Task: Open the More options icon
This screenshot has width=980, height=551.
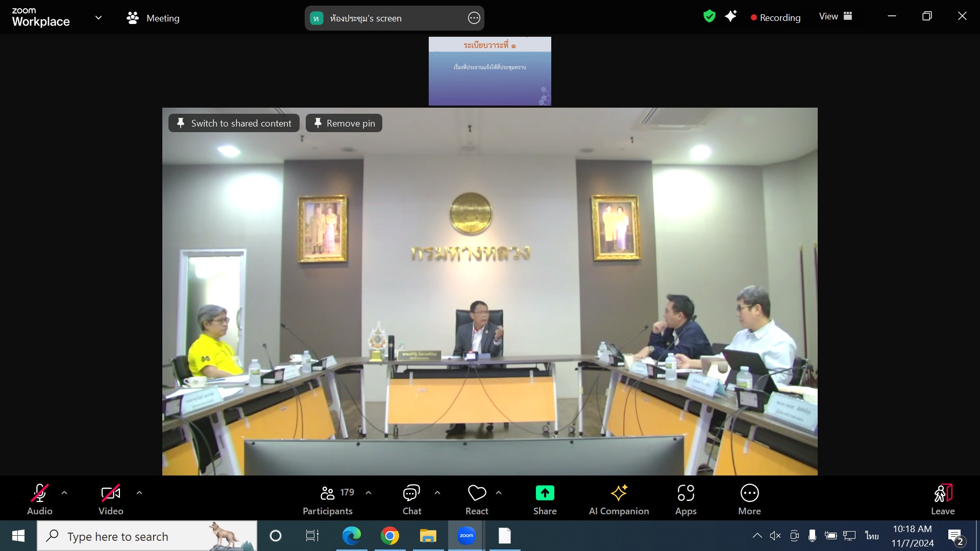Action: click(x=749, y=493)
